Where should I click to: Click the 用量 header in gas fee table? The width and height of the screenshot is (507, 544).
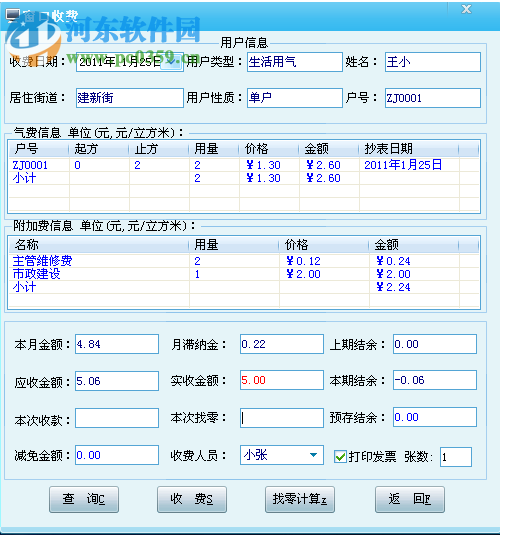(214, 149)
